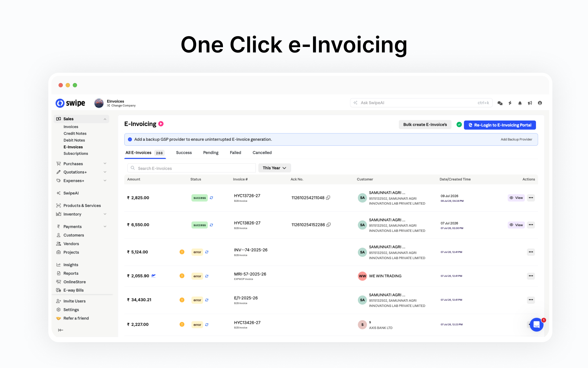
Task: Focus the Search E-Invoices field
Action: tap(191, 168)
